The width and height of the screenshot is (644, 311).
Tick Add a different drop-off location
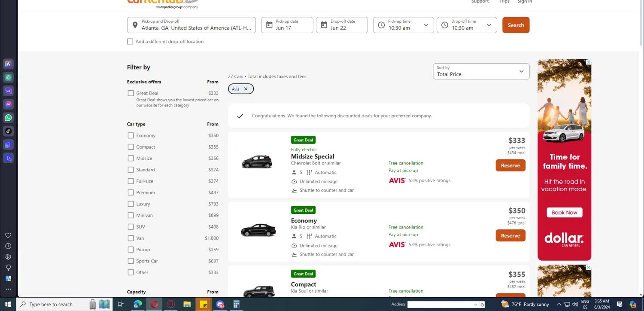click(130, 42)
